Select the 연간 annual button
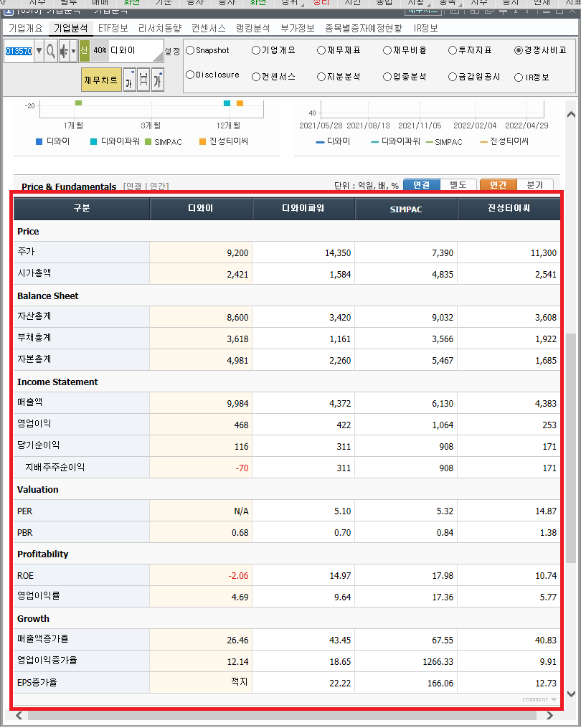The image size is (581, 728). [x=499, y=185]
